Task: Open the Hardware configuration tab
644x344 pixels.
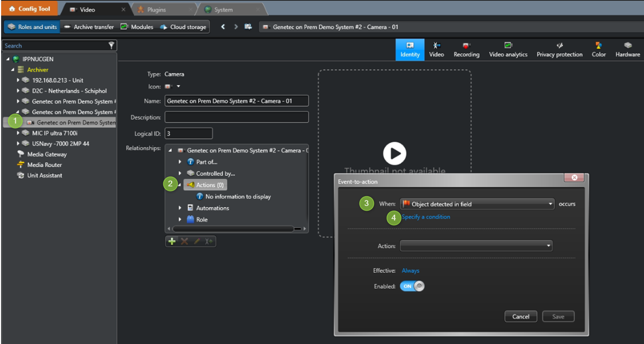Action: [627, 50]
